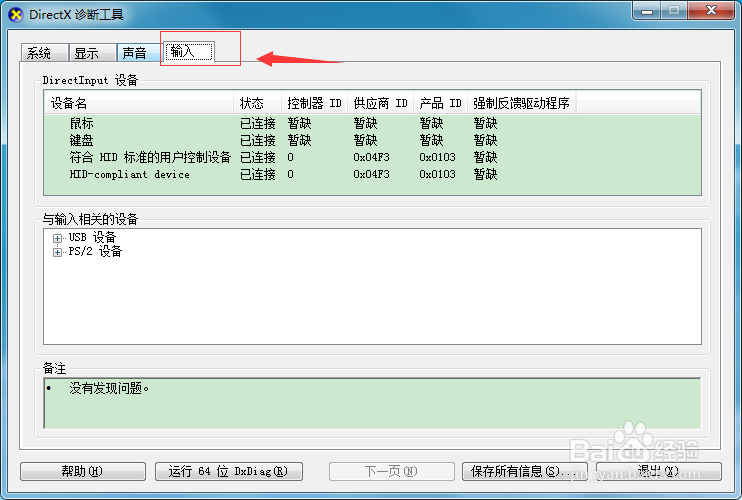This screenshot has width=742, height=500.
Task: Expand the PS/2 设备 tree node
Action: click(x=57, y=252)
